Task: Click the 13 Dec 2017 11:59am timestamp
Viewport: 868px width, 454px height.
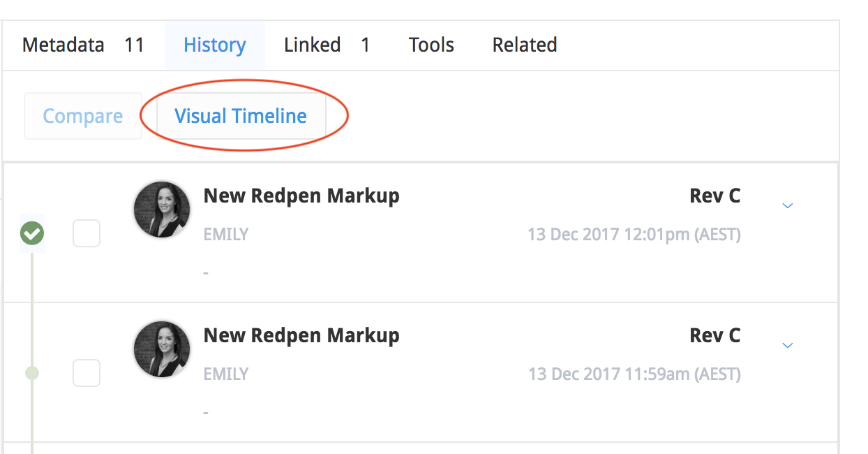Action: point(634,374)
